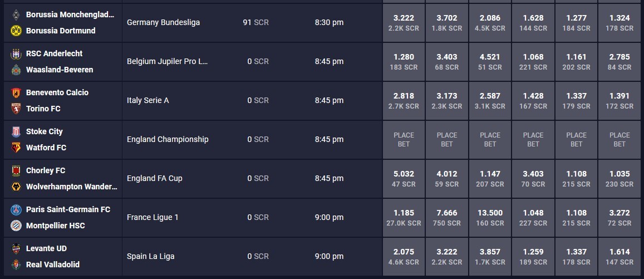Open the Borussia Monchengladbach team name link

[x=70, y=14]
